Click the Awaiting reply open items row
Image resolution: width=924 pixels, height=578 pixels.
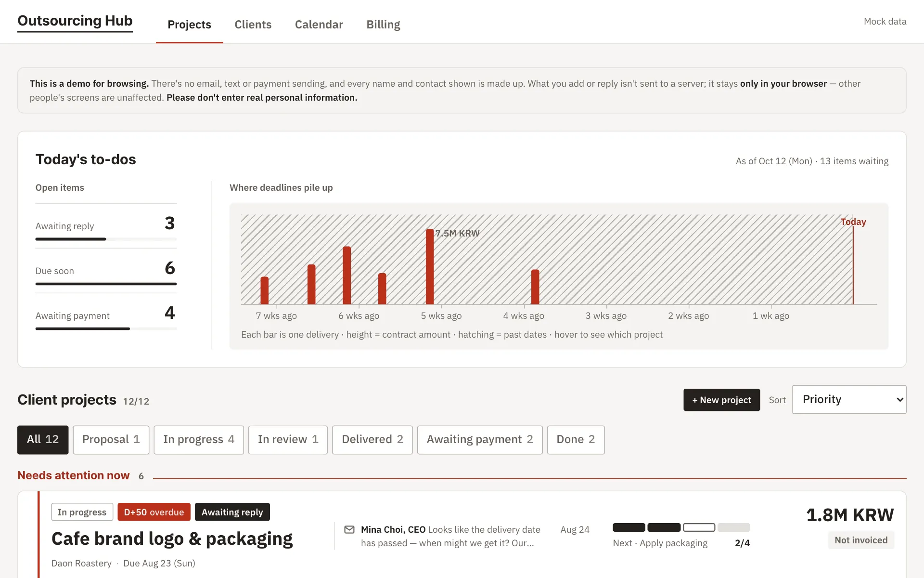click(x=106, y=225)
